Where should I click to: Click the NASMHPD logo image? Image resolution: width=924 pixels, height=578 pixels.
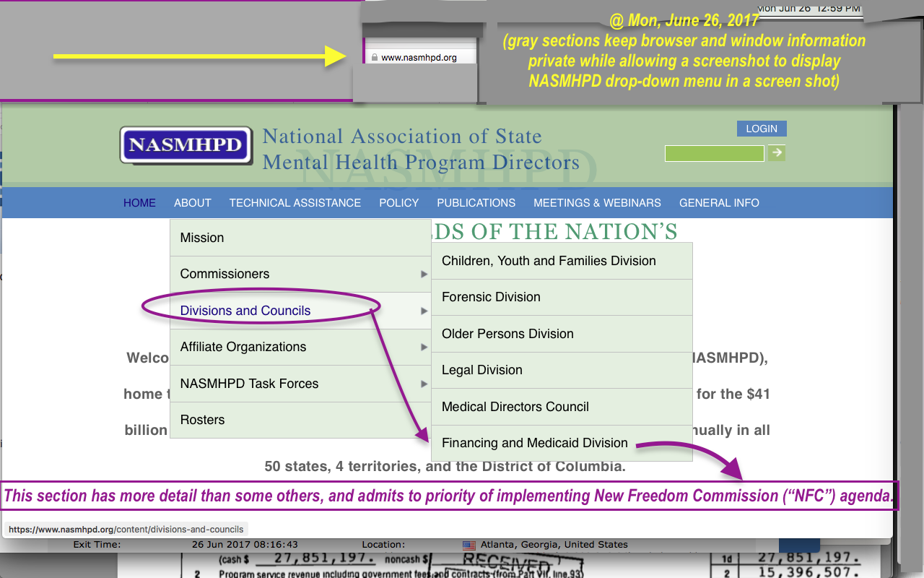pyautogui.click(x=186, y=145)
